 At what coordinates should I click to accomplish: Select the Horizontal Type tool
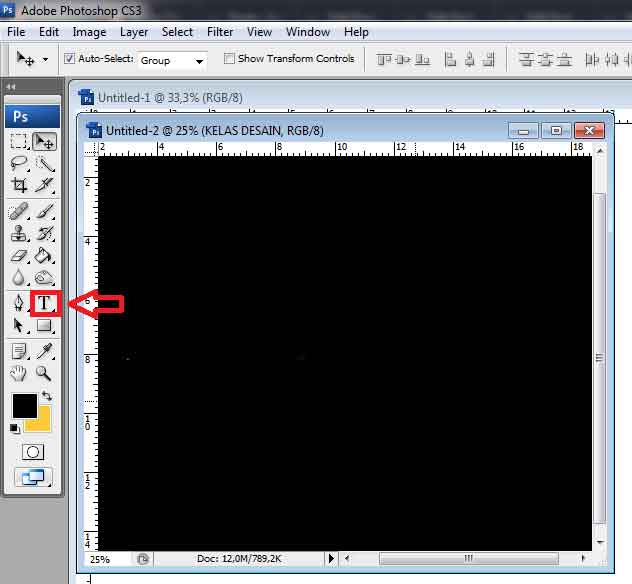pos(44,303)
